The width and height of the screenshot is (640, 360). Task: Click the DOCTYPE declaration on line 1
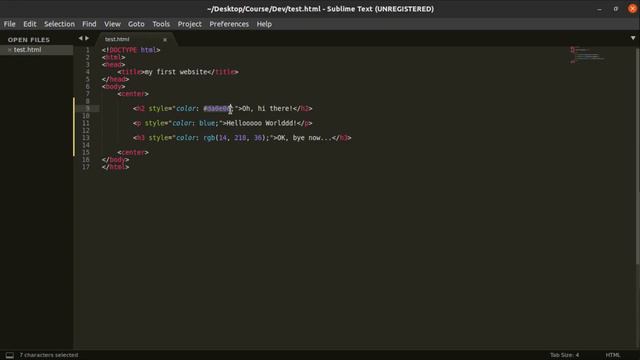coord(131,50)
